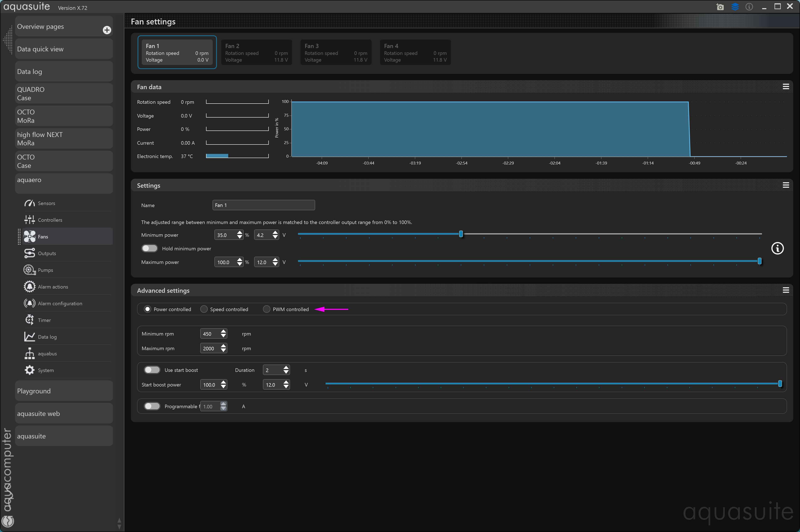Image resolution: width=800 pixels, height=532 pixels.
Task: Choose Speed controlled radio option
Action: coord(204,309)
